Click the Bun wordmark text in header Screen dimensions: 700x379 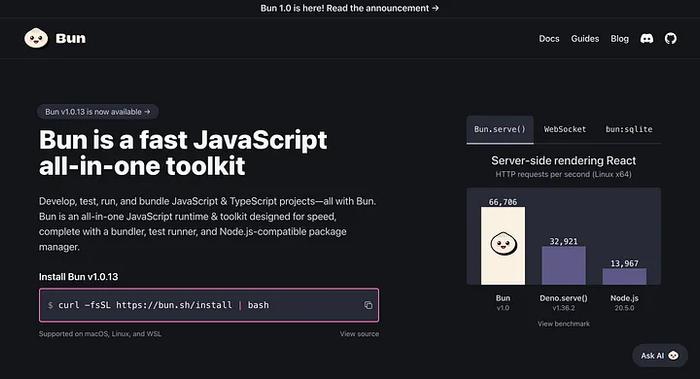[71, 38]
